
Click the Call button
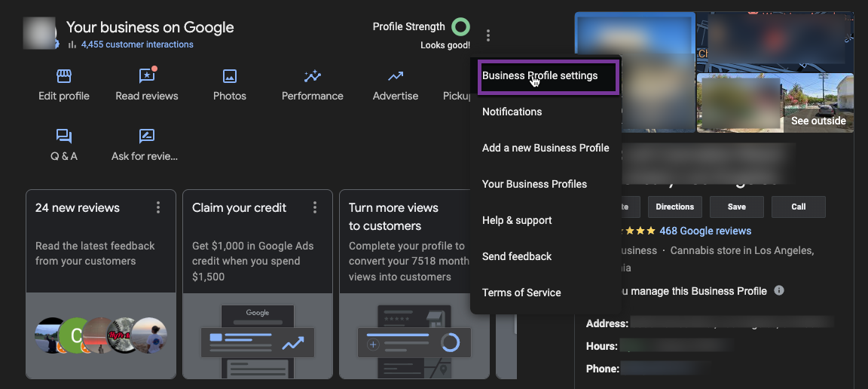tap(798, 207)
